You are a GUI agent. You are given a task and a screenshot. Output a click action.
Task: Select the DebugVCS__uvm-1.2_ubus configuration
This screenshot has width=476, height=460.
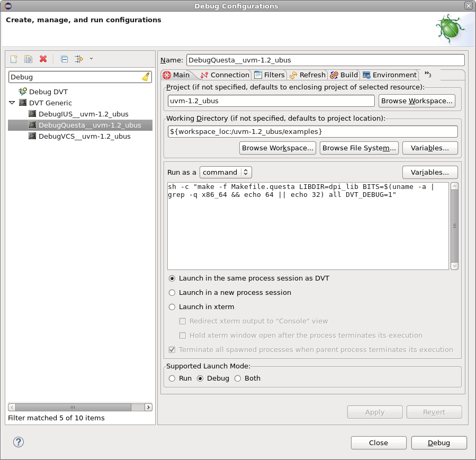point(84,136)
